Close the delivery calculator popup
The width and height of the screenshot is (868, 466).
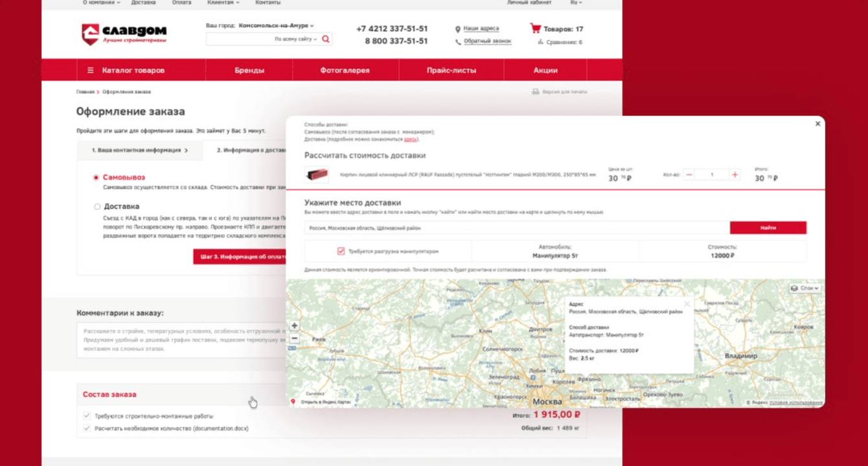coord(817,124)
